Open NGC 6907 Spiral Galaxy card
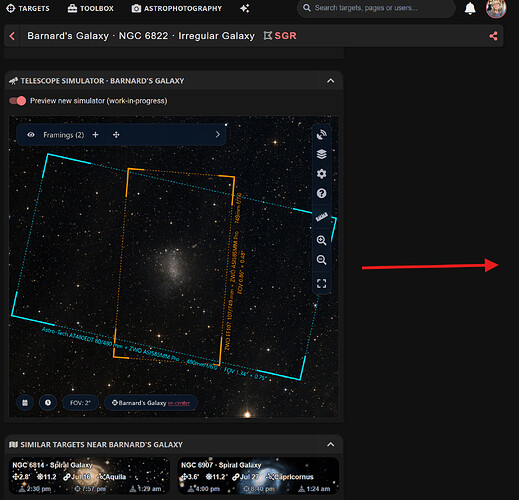Image resolution: width=519 pixels, height=500 pixels. click(x=258, y=476)
